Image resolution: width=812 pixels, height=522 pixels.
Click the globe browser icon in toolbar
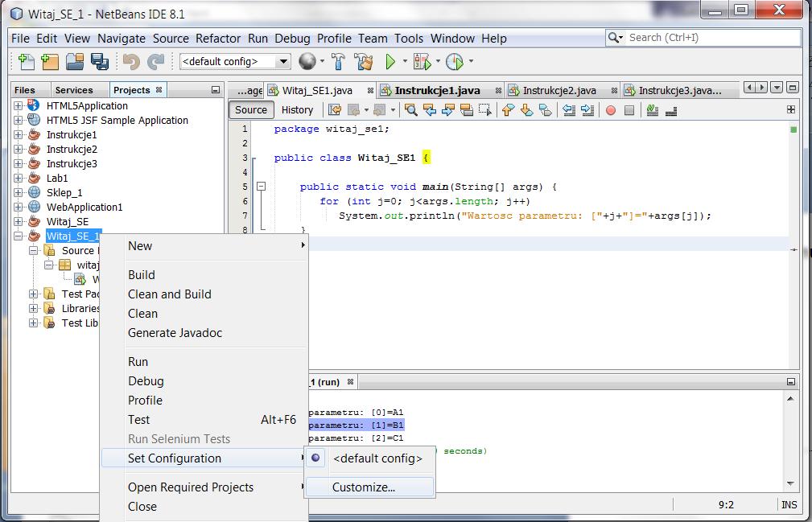pos(307,62)
